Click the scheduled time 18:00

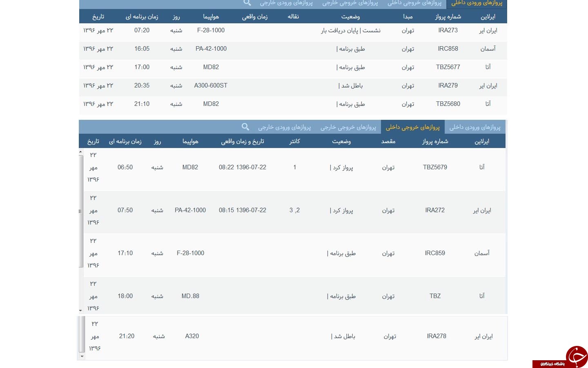[x=125, y=296]
